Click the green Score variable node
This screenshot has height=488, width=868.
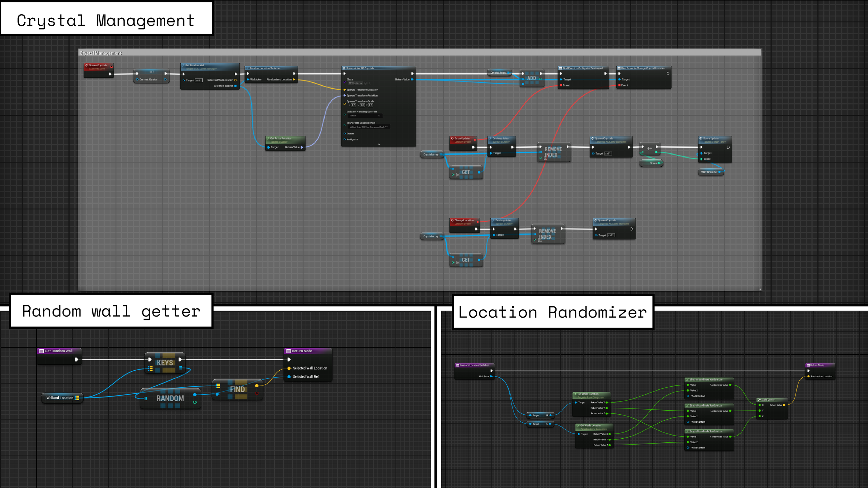(x=651, y=163)
